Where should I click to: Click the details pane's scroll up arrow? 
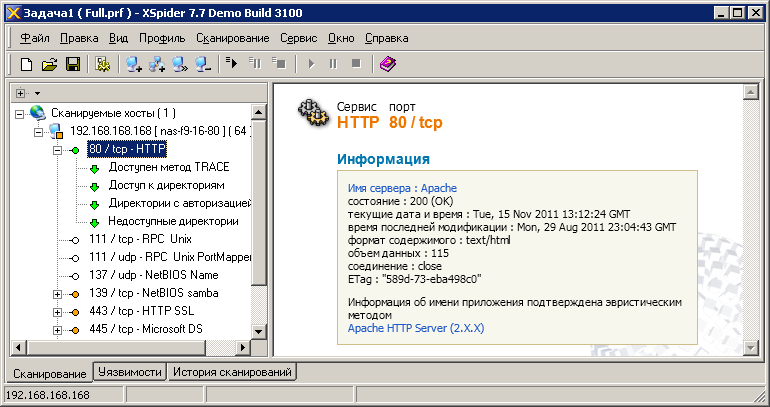[x=751, y=92]
